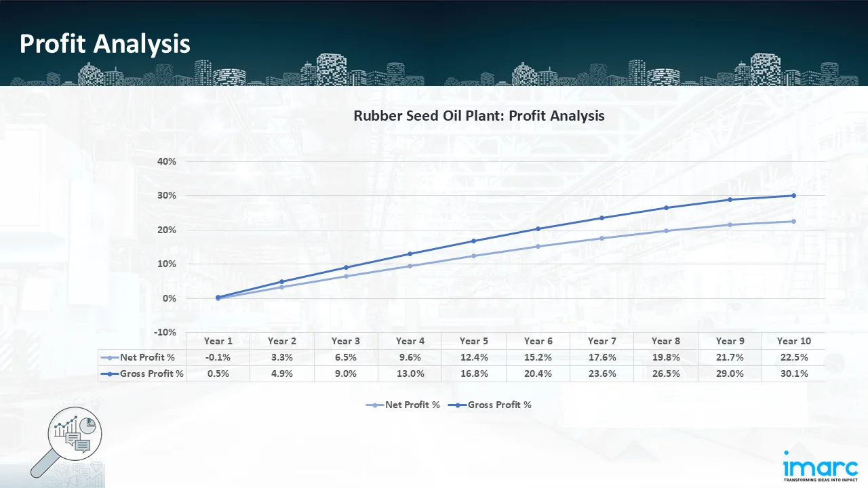Viewport: 868px width, 488px height.
Task: Click the IMARC logo
Action: 820,466
